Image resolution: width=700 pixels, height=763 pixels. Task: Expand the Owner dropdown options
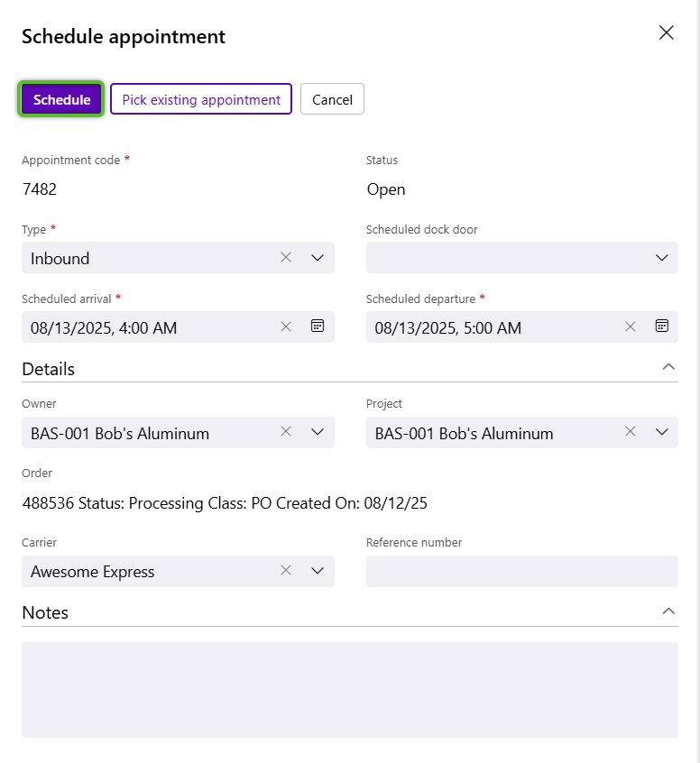318,432
